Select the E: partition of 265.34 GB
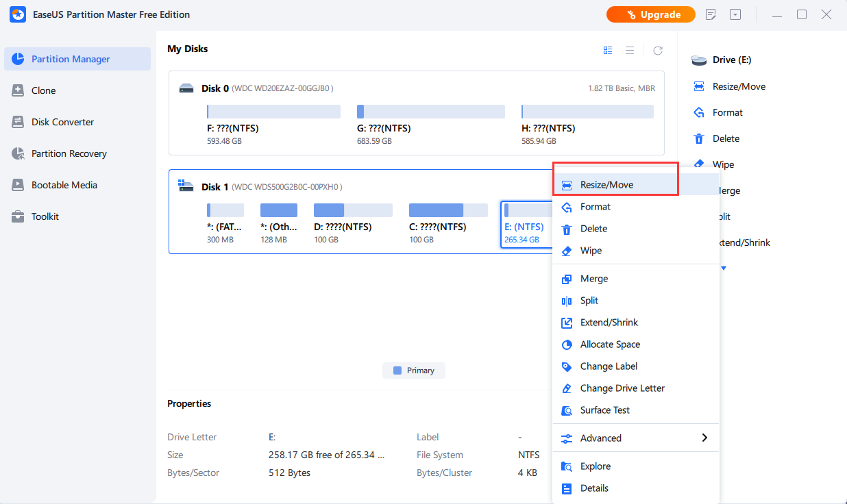This screenshot has height=504, width=847. click(x=527, y=224)
